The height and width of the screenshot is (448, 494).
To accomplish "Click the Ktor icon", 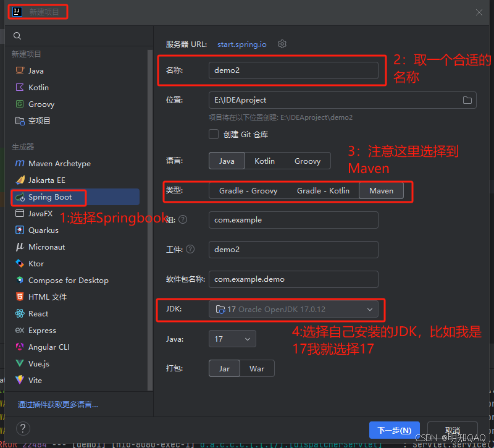I will (20, 263).
